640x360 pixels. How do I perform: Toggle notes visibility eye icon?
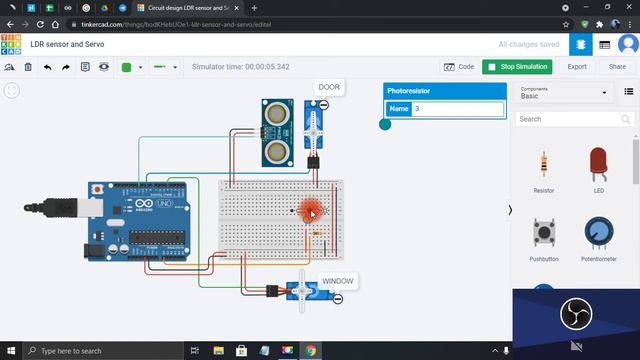[x=104, y=67]
